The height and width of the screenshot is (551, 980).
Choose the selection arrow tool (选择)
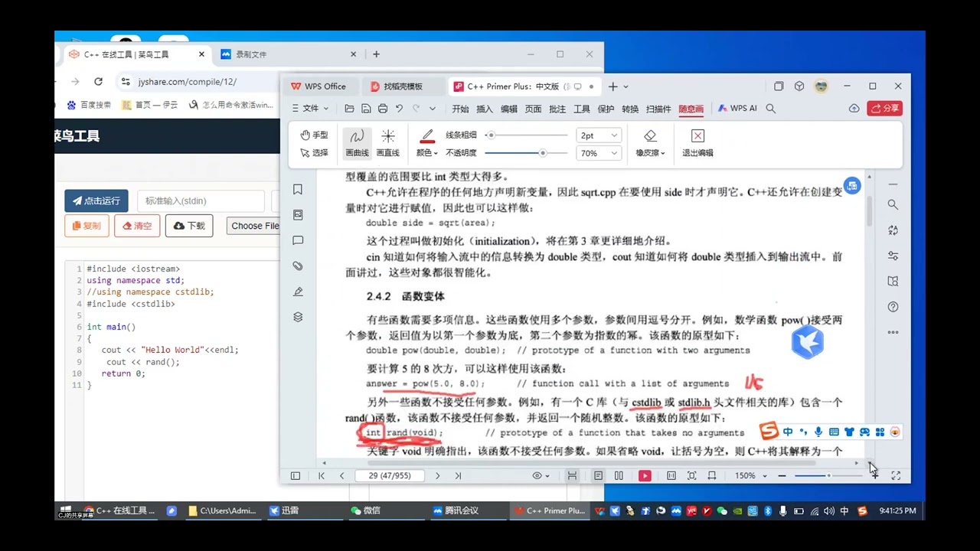coord(314,153)
